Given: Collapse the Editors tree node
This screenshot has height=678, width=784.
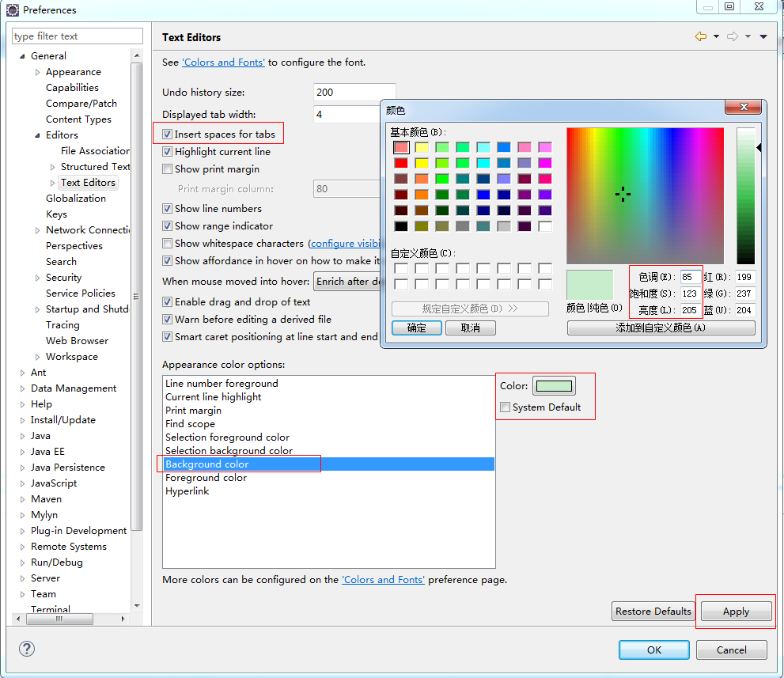Looking at the screenshot, I should click(x=37, y=135).
